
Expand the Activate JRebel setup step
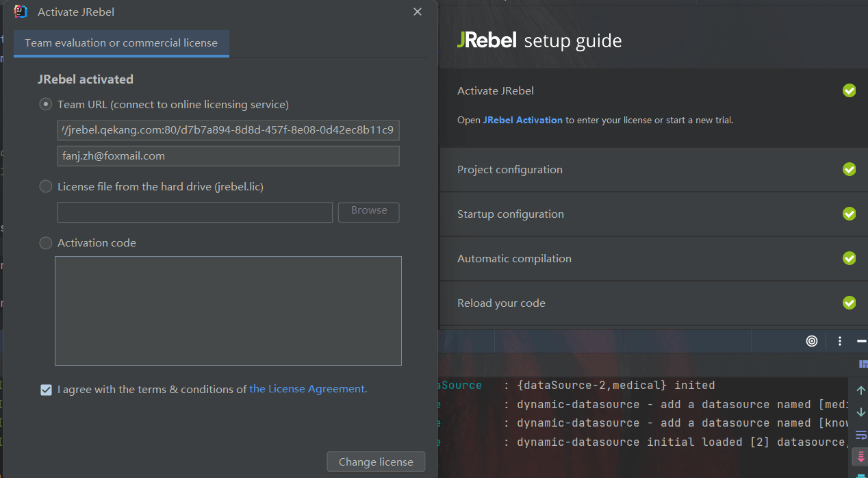(x=653, y=91)
